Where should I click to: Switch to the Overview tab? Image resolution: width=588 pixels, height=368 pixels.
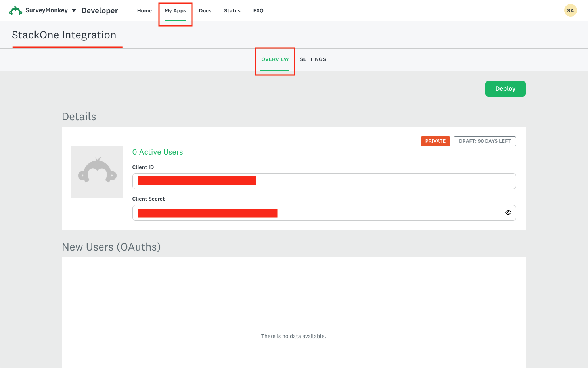click(x=275, y=59)
